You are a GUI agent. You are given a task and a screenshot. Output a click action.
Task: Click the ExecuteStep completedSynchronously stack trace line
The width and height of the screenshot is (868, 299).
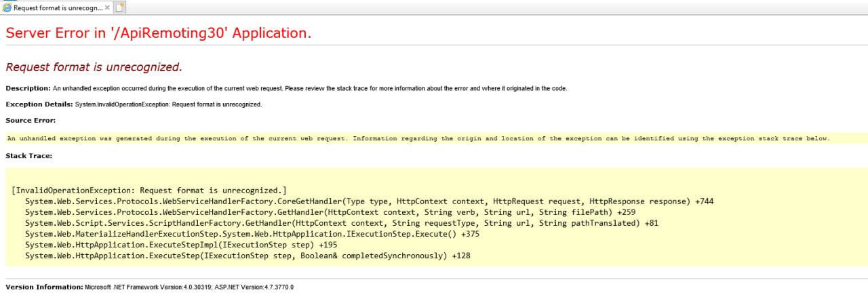(248, 256)
